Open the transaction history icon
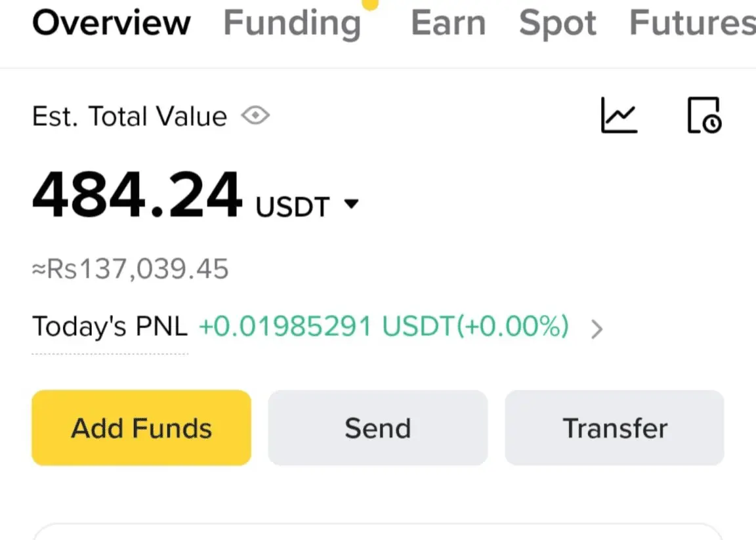Screen dimensions: 756x540 coord(704,115)
